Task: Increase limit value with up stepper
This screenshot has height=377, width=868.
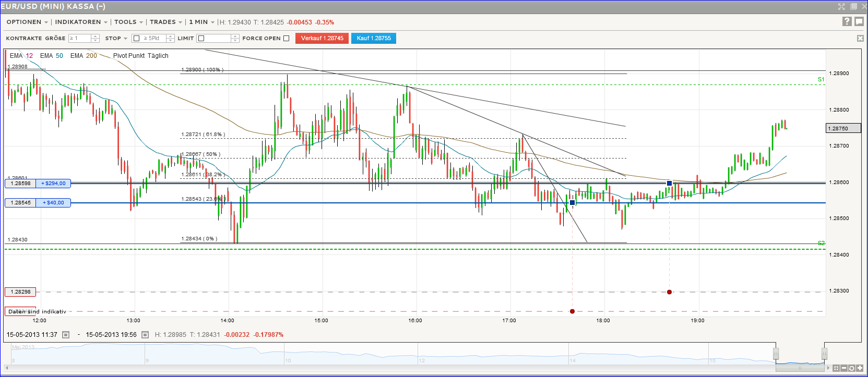Action: tap(235, 37)
